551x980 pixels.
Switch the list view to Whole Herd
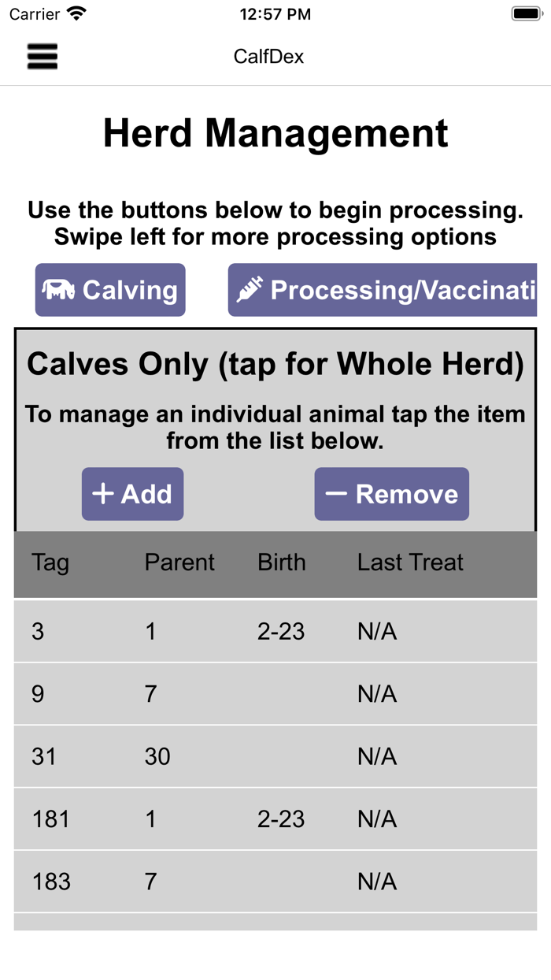point(275,364)
